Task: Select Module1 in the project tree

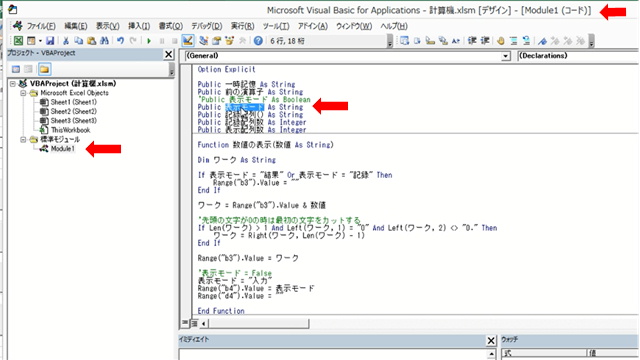Action: pos(62,149)
